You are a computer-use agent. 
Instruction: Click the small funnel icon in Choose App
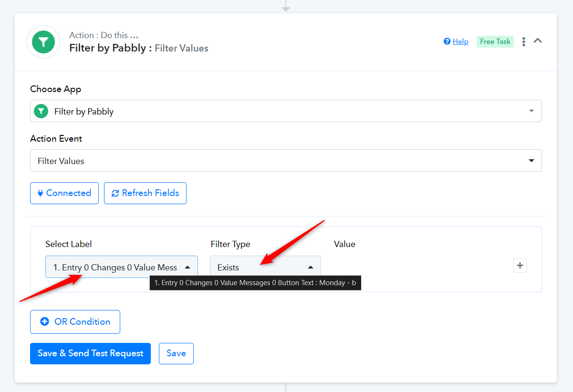[42, 111]
